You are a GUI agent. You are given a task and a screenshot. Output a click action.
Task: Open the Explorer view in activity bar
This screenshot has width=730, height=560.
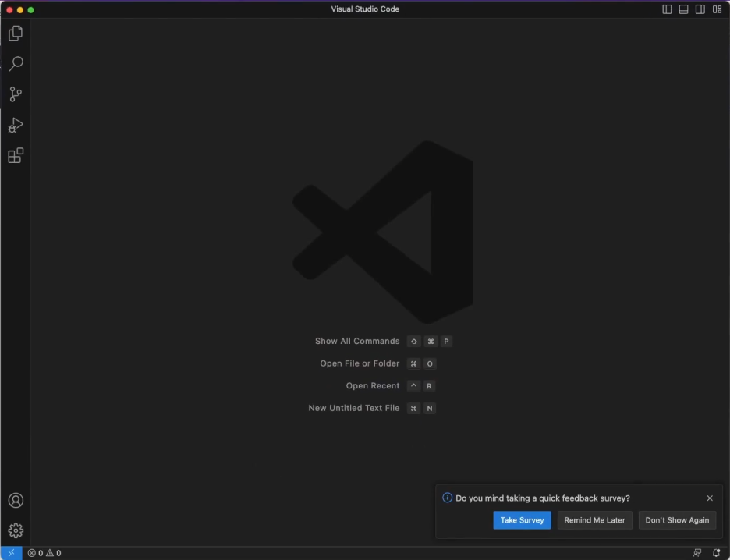(16, 33)
